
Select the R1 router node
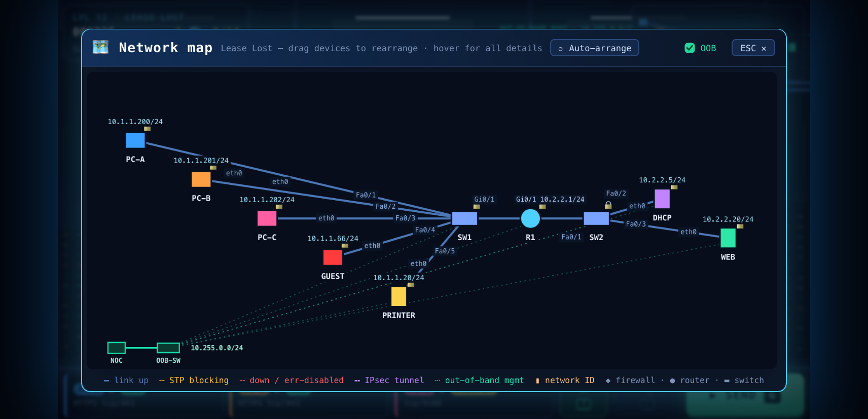[530, 218]
